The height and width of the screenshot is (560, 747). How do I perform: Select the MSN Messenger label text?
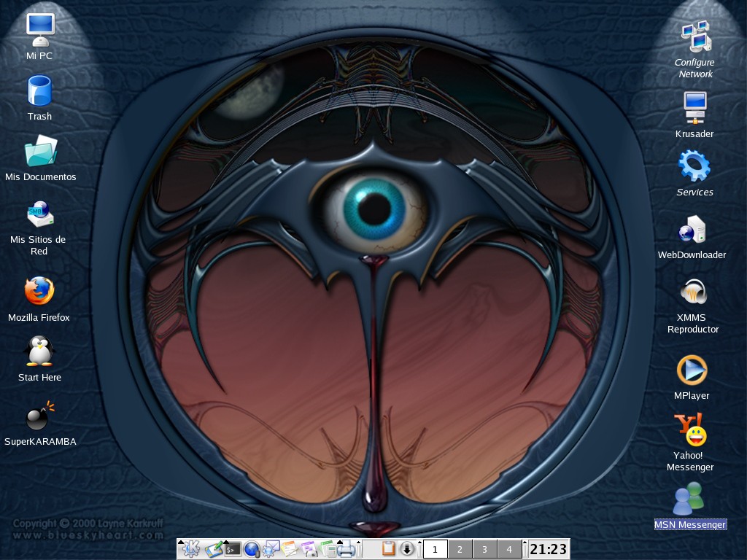coord(690,524)
